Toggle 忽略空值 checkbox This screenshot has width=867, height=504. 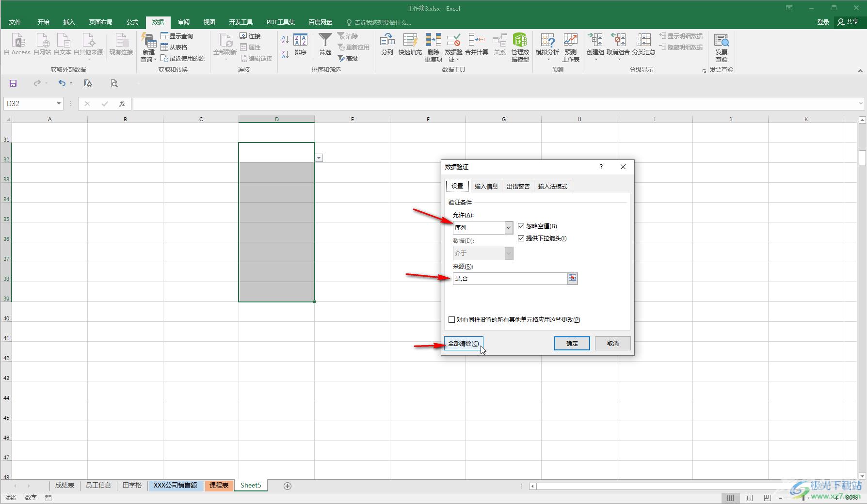pos(521,226)
